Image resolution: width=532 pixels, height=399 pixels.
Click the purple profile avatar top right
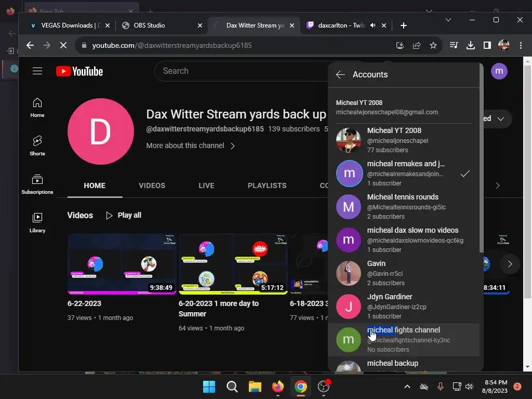(499, 71)
